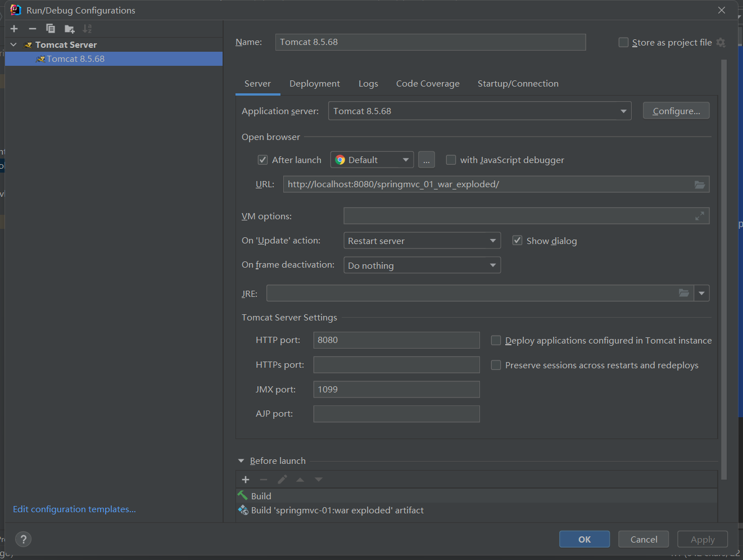
Task: Open the On 'Update' action dropdown
Action: [422, 241]
